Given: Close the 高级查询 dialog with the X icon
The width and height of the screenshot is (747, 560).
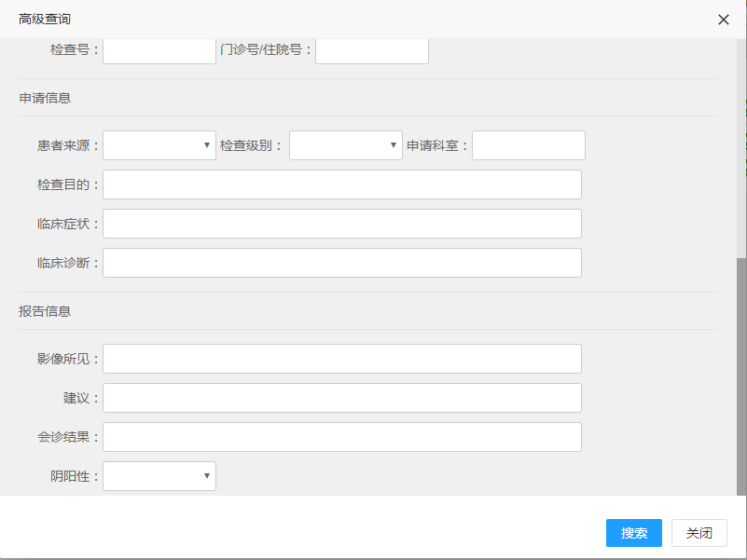Looking at the screenshot, I should pos(723,20).
